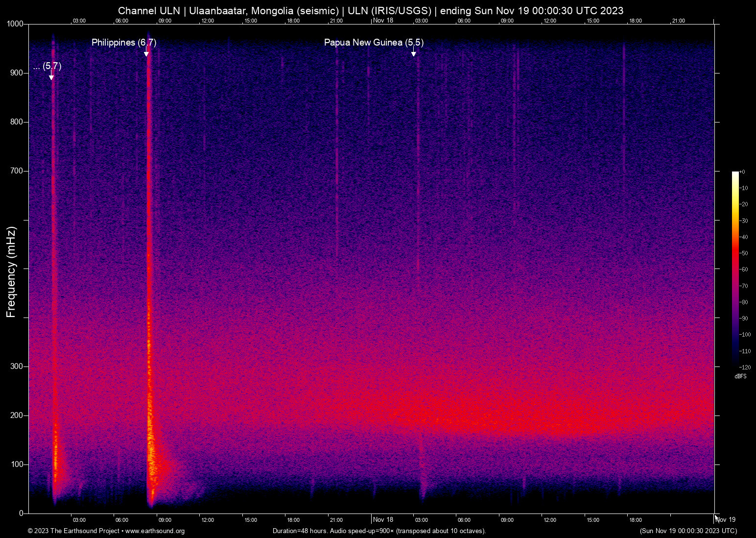Screen dimensions: 756x538
Task: Click the Nov 18 date on the top axis
Action: click(383, 21)
